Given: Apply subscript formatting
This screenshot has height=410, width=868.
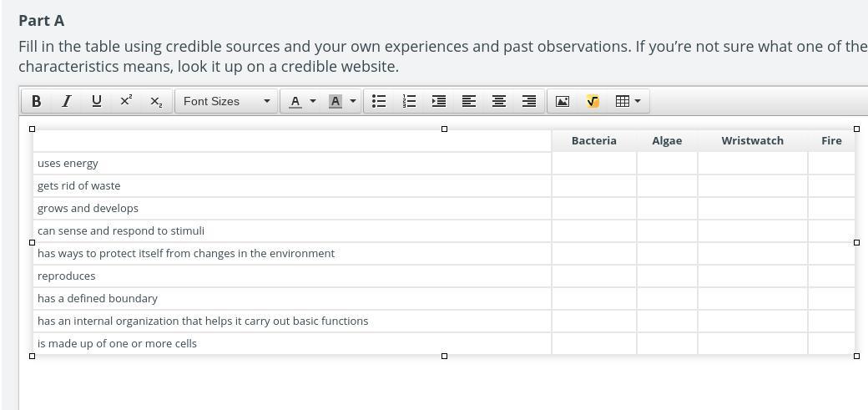Looking at the screenshot, I should [x=156, y=101].
